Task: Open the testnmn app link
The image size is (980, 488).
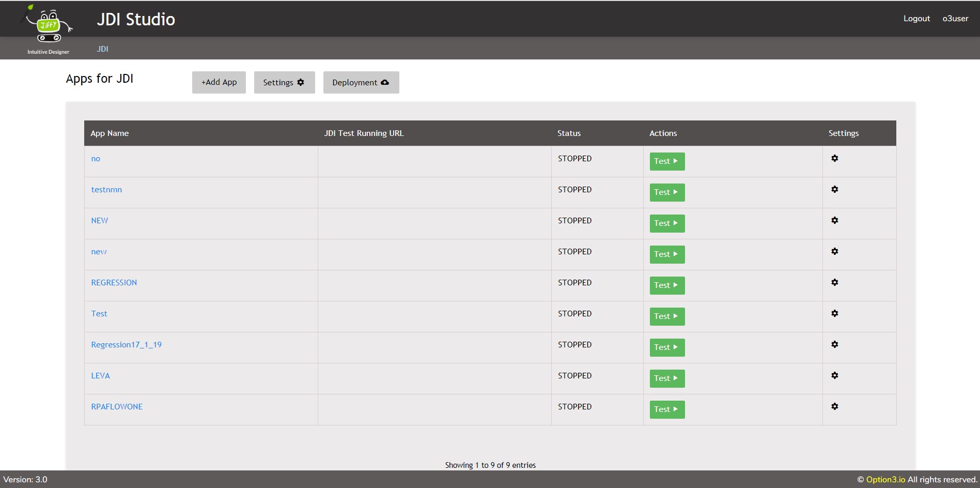Action: point(106,190)
